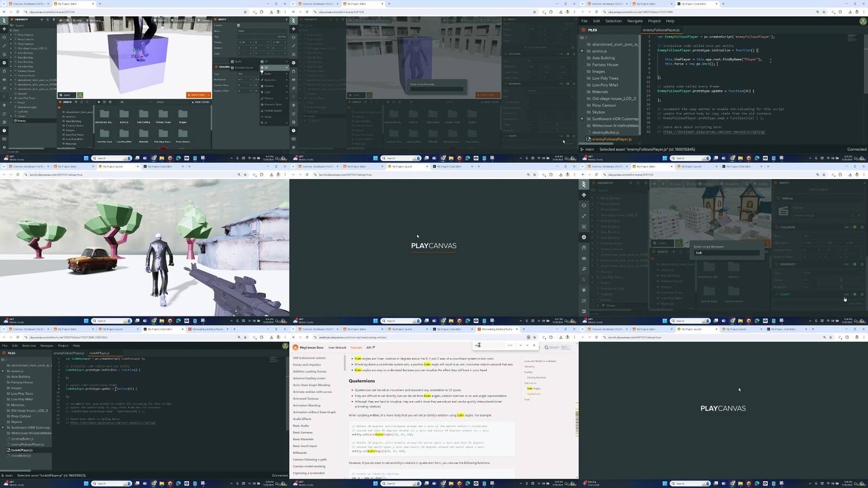Click script filename input field in dialog
This screenshot has height=488, width=868.
pos(727,252)
